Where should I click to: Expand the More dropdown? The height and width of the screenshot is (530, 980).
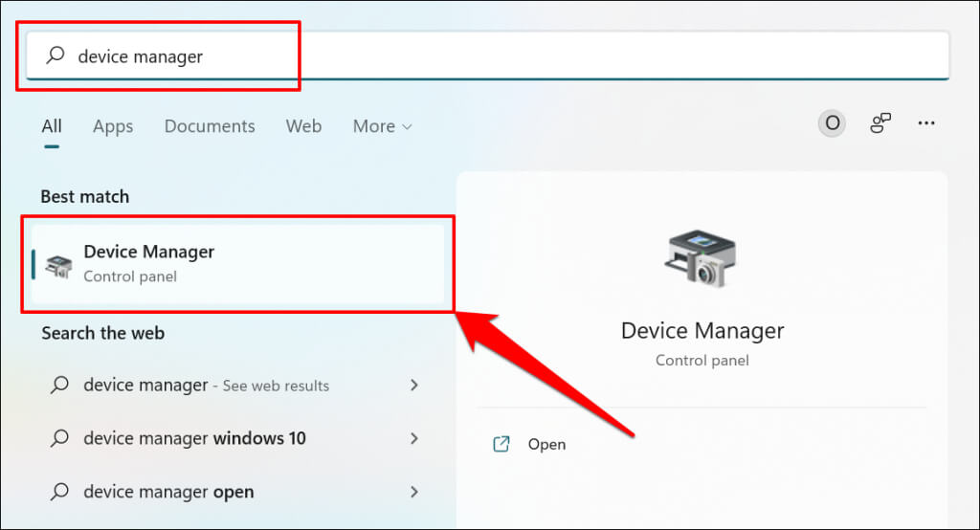(383, 126)
